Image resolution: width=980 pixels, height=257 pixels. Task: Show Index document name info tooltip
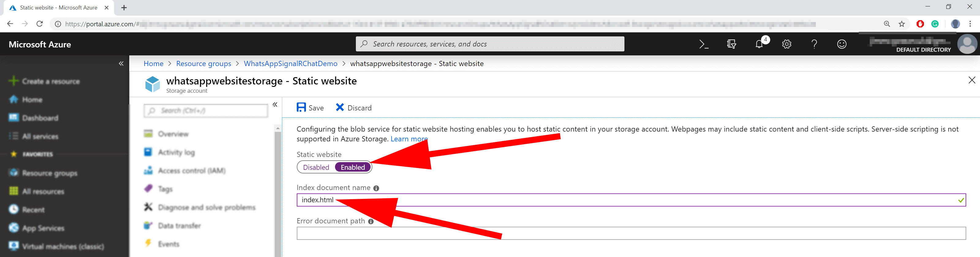point(376,188)
